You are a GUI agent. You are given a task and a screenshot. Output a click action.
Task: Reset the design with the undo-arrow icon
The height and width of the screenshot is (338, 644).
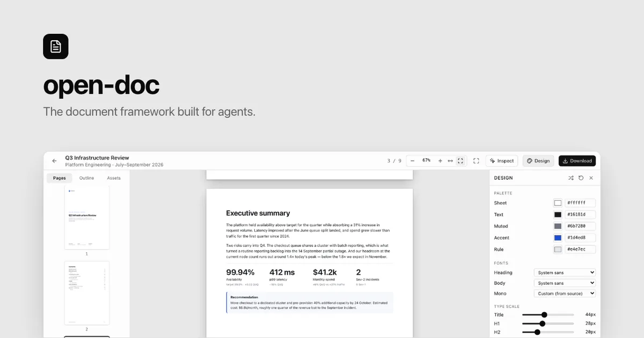tap(581, 178)
